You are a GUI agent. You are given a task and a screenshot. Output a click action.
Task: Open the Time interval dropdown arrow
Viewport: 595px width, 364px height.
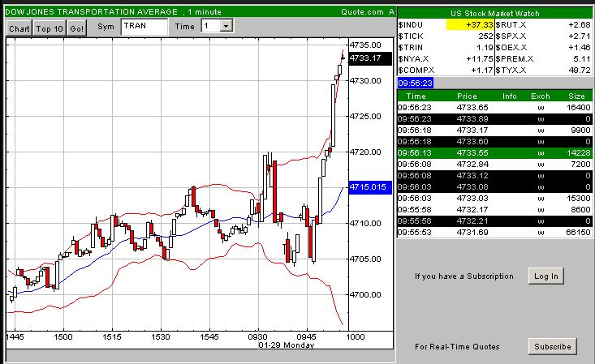(226, 26)
